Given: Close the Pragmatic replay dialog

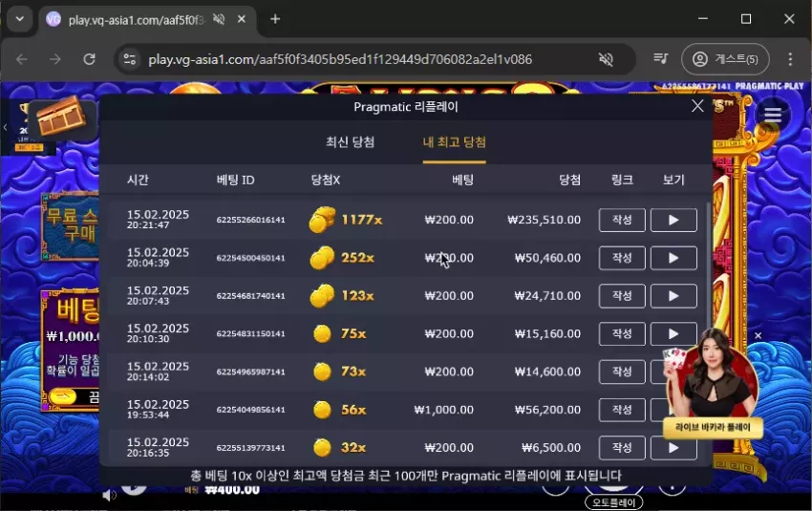Looking at the screenshot, I should pyautogui.click(x=697, y=106).
